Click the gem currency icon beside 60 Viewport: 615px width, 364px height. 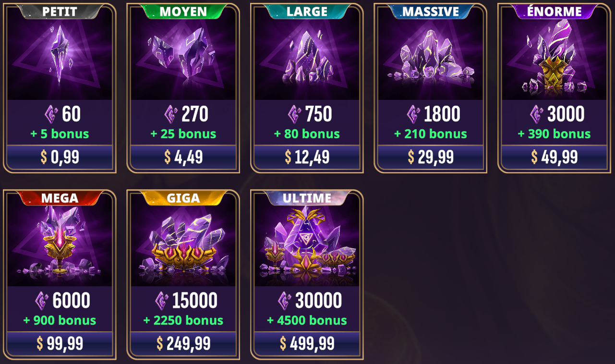click(51, 114)
